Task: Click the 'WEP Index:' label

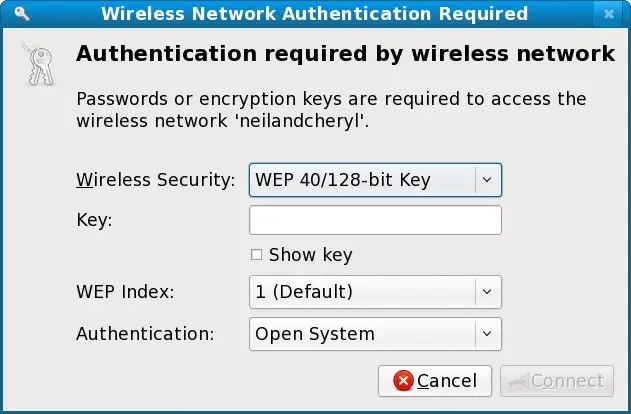Action: coord(125,292)
